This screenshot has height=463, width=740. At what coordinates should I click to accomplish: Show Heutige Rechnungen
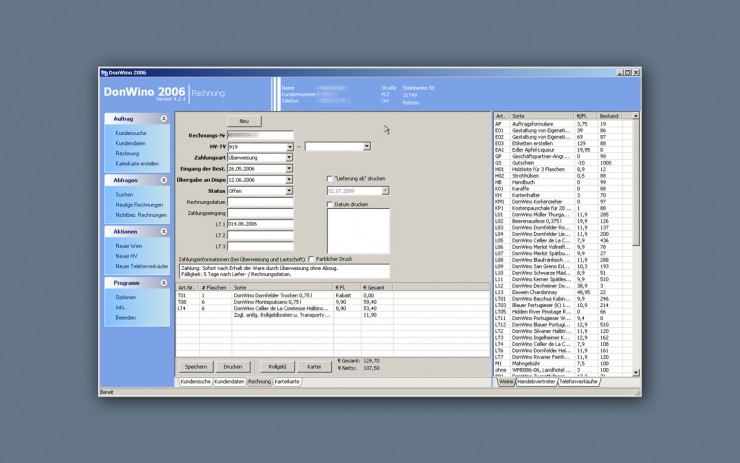pyautogui.click(x=139, y=205)
